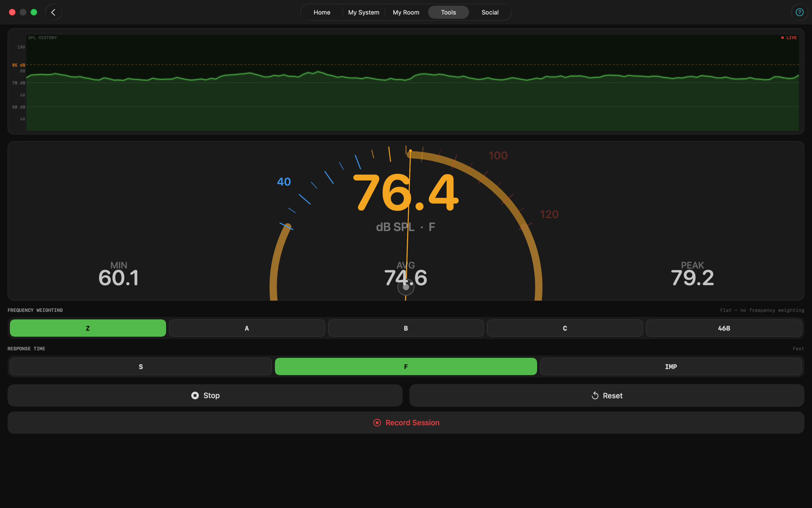The width and height of the screenshot is (812, 508).
Task: Click the 76.4 current dB reading
Action: [406, 192]
